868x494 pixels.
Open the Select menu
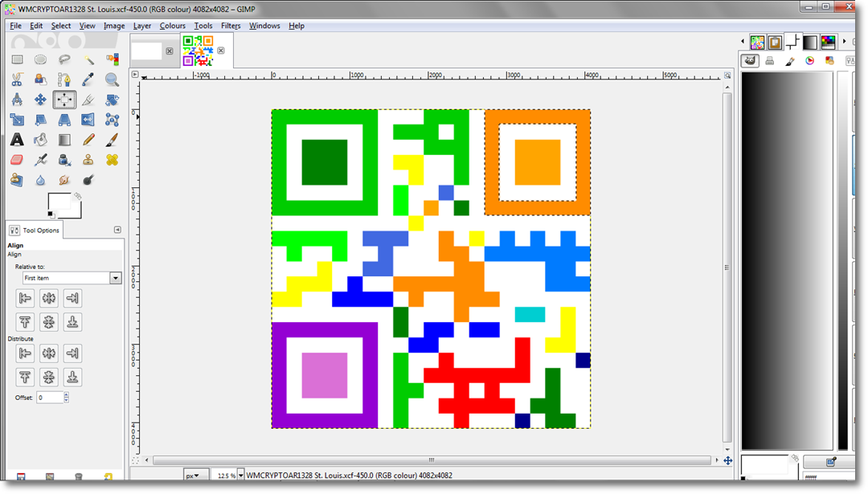click(61, 26)
